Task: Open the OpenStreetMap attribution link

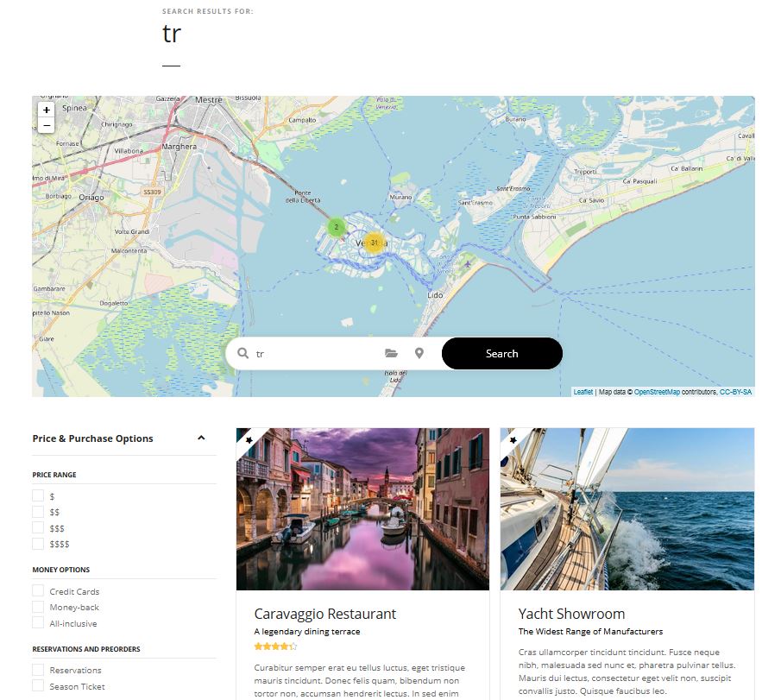Action: coord(657,392)
